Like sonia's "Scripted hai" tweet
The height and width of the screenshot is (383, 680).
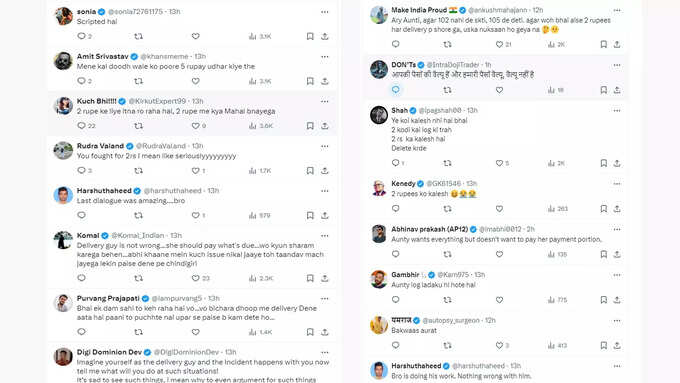[x=196, y=36]
